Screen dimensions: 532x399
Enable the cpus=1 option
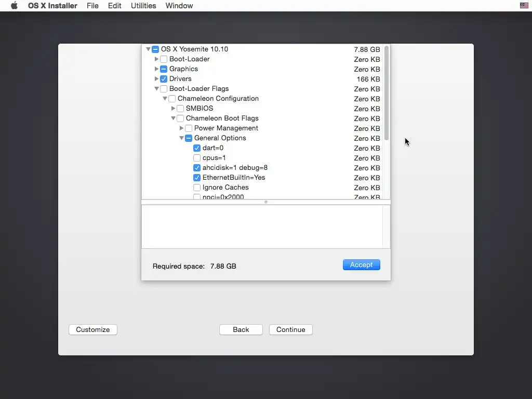(x=197, y=158)
